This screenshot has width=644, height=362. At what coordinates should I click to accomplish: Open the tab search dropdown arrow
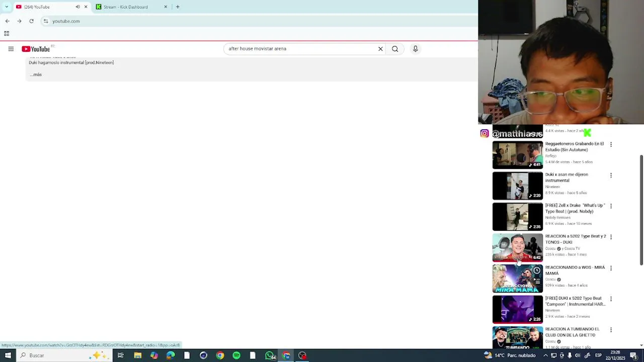(7, 7)
